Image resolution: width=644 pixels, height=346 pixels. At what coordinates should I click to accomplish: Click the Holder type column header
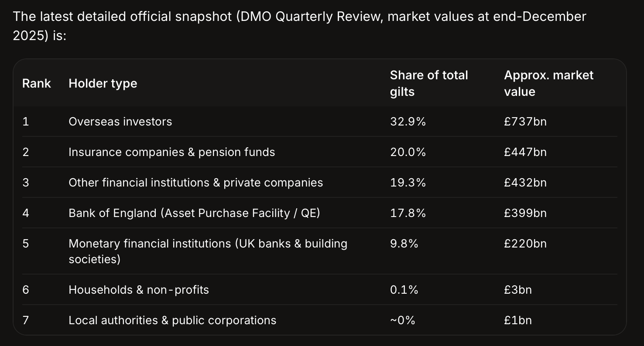103,83
